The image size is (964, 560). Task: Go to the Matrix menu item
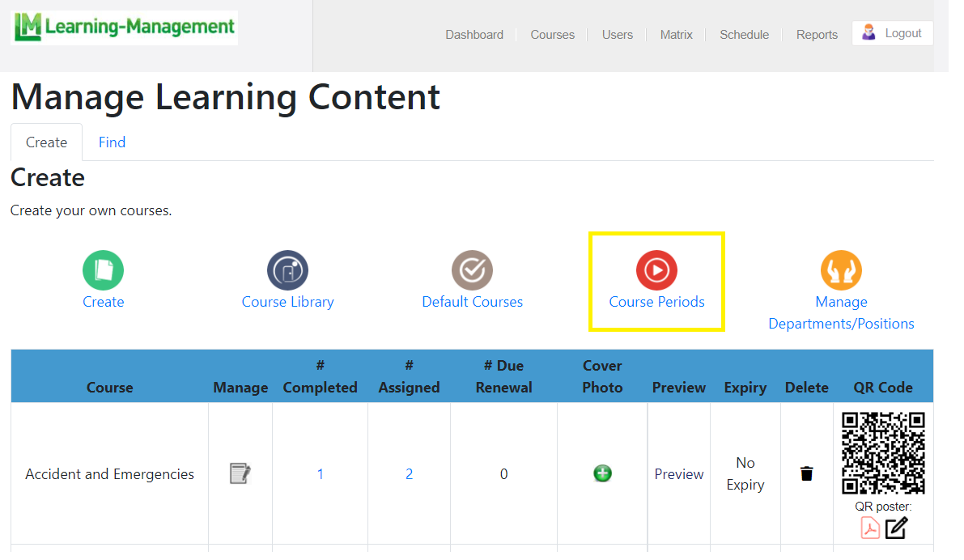[676, 35]
